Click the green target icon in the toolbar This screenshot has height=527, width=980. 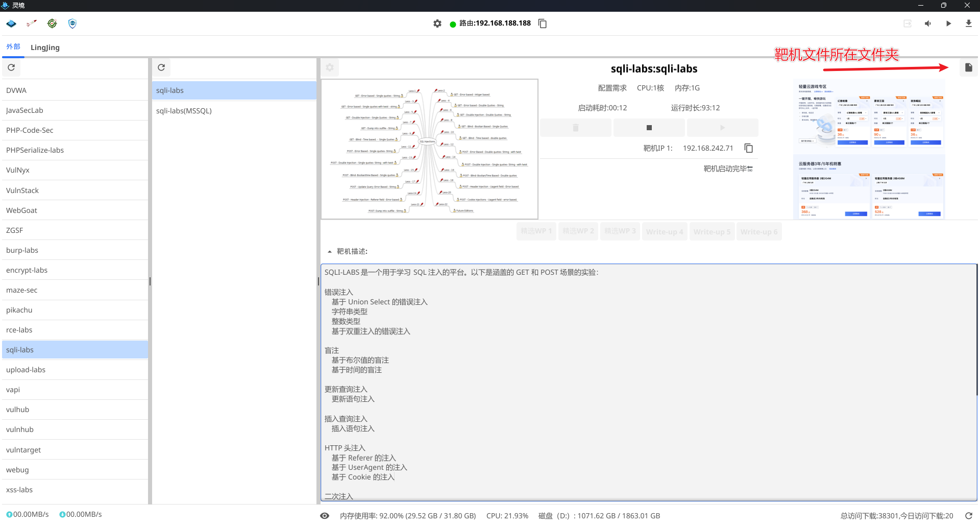52,23
